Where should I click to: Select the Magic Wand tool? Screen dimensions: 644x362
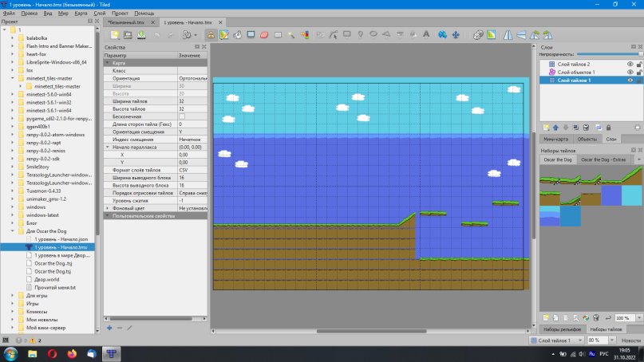point(291,35)
